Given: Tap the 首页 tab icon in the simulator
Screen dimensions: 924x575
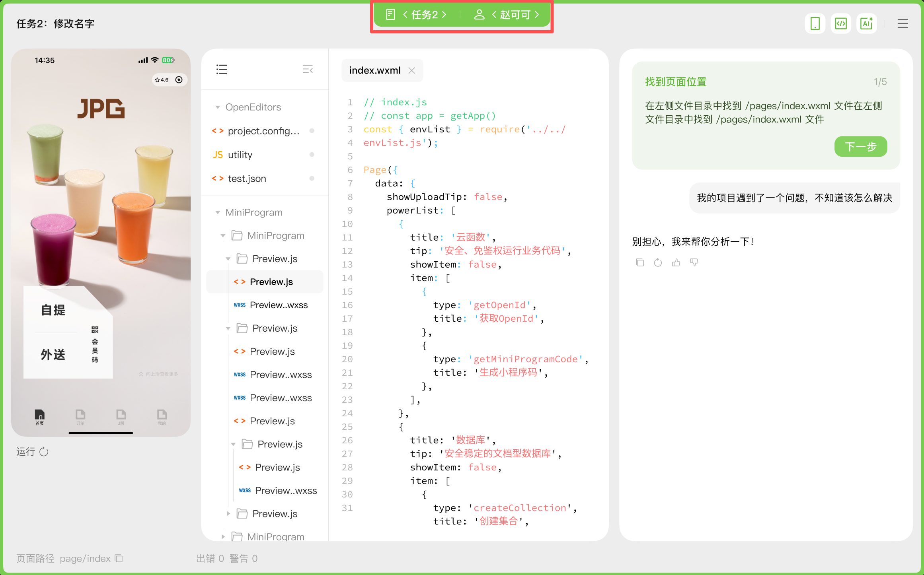Looking at the screenshot, I should pos(40,417).
